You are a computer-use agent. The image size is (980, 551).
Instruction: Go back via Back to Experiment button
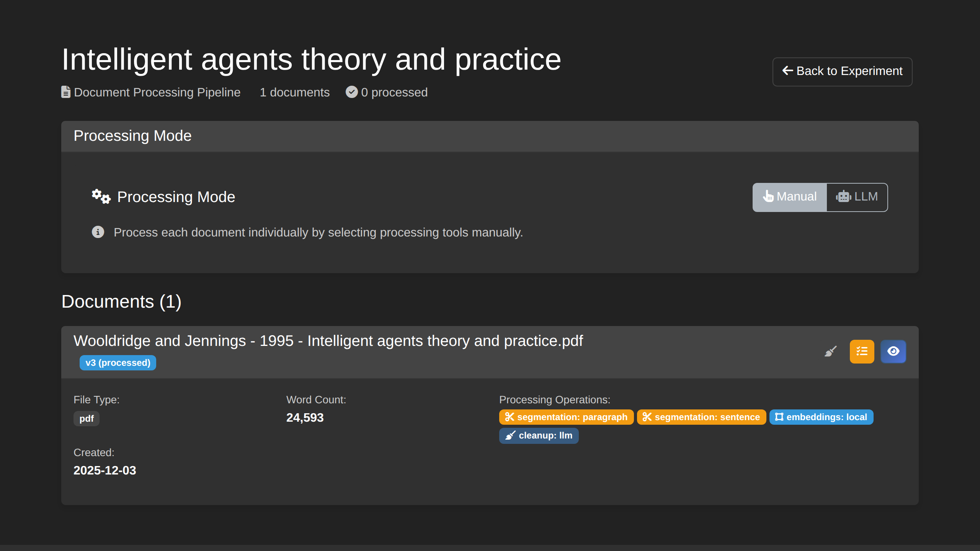tap(842, 72)
